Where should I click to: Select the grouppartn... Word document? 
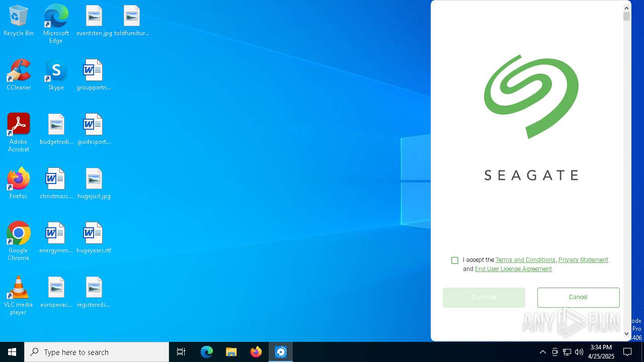pyautogui.click(x=94, y=75)
